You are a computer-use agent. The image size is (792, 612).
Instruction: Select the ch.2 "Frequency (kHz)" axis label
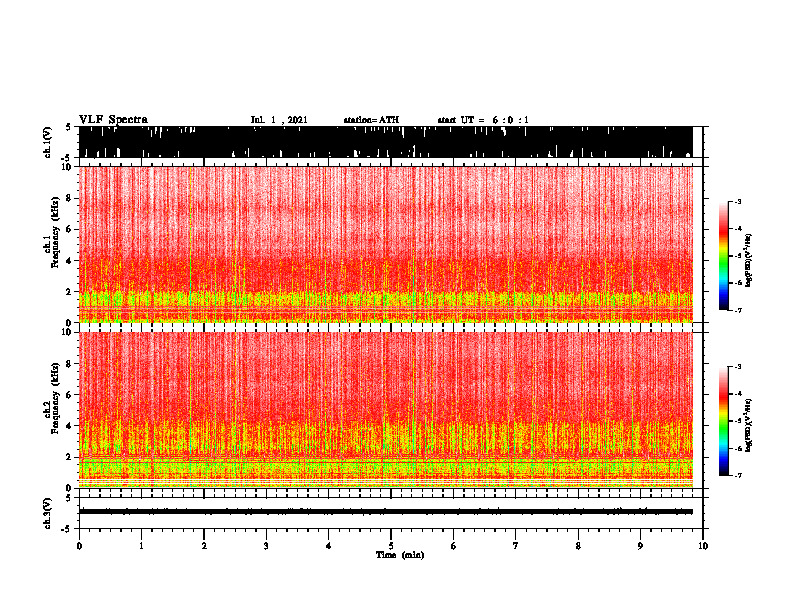coord(55,398)
